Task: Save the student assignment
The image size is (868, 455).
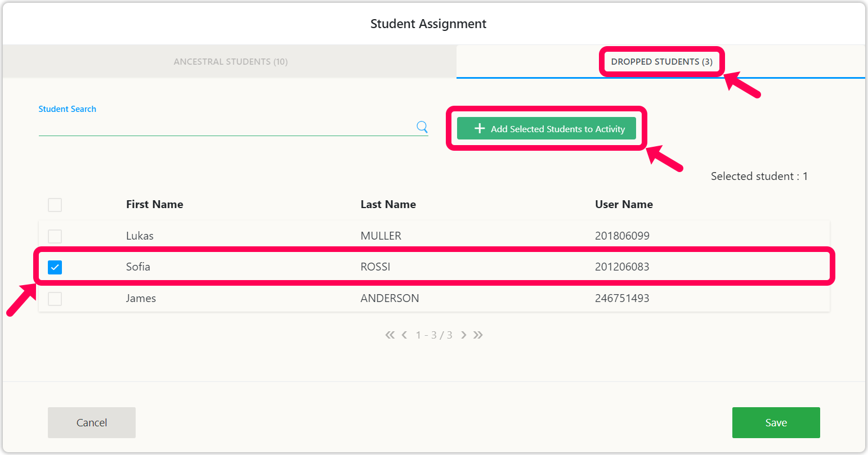Action: 776,422
